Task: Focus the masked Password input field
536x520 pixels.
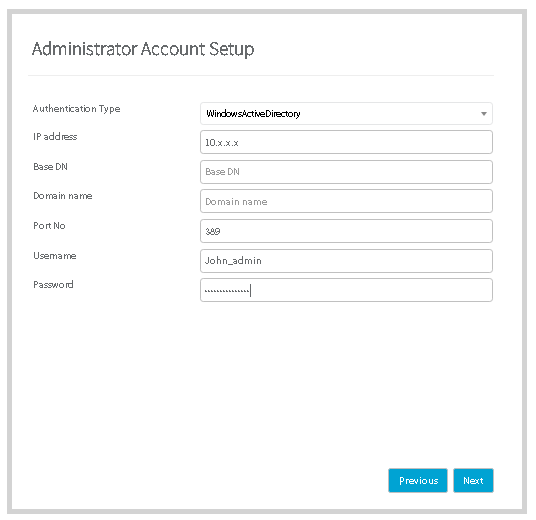Action: [346, 290]
